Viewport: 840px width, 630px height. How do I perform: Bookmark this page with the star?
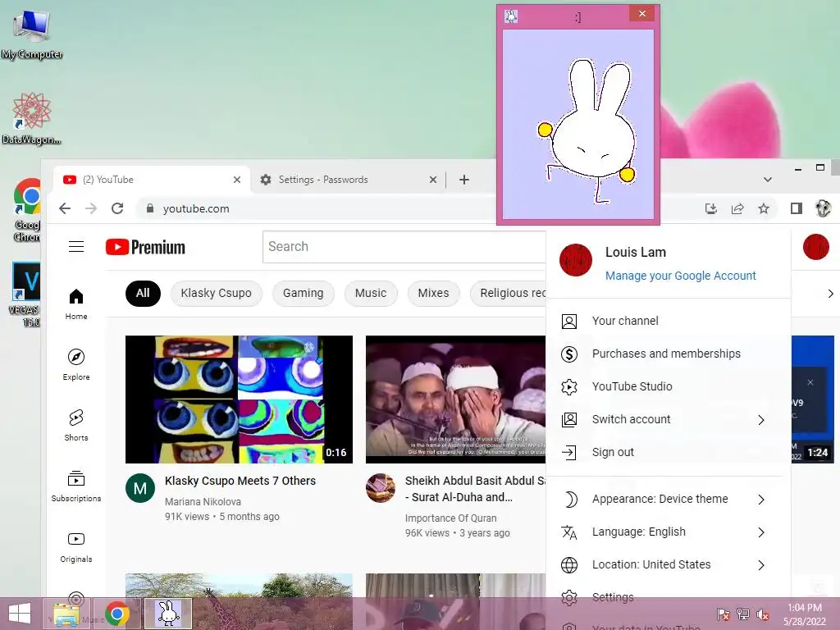click(764, 208)
